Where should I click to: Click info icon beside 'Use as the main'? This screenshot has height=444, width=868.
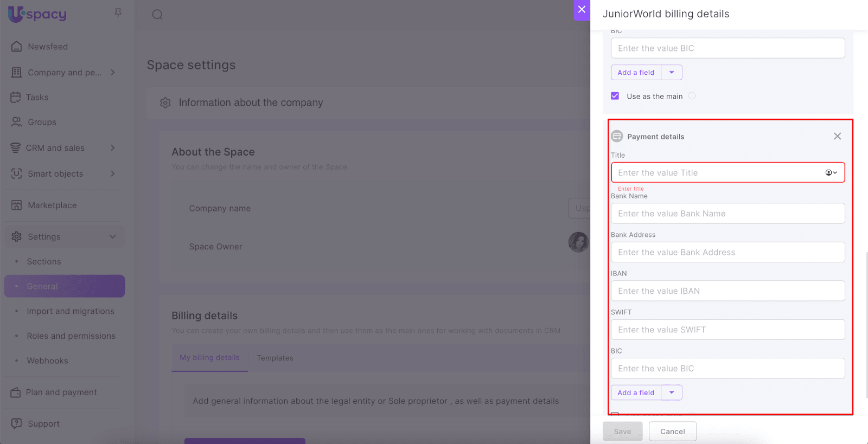pyautogui.click(x=692, y=96)
